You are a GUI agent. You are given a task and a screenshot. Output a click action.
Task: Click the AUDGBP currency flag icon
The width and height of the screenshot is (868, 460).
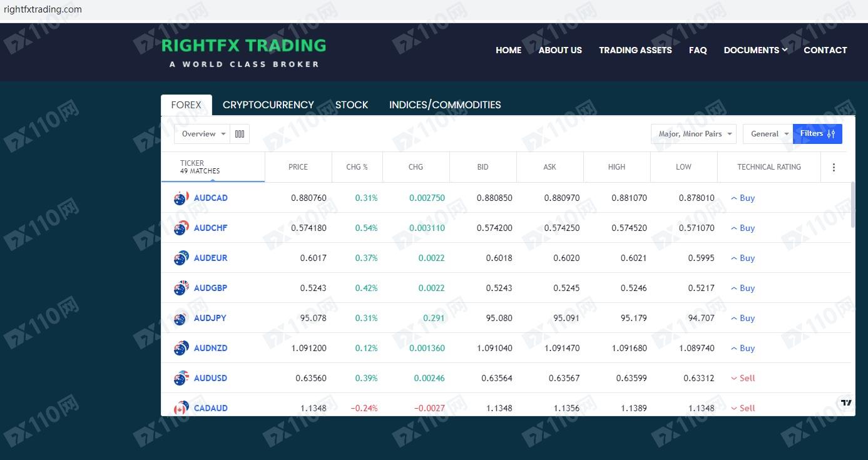tap(181, 289)
